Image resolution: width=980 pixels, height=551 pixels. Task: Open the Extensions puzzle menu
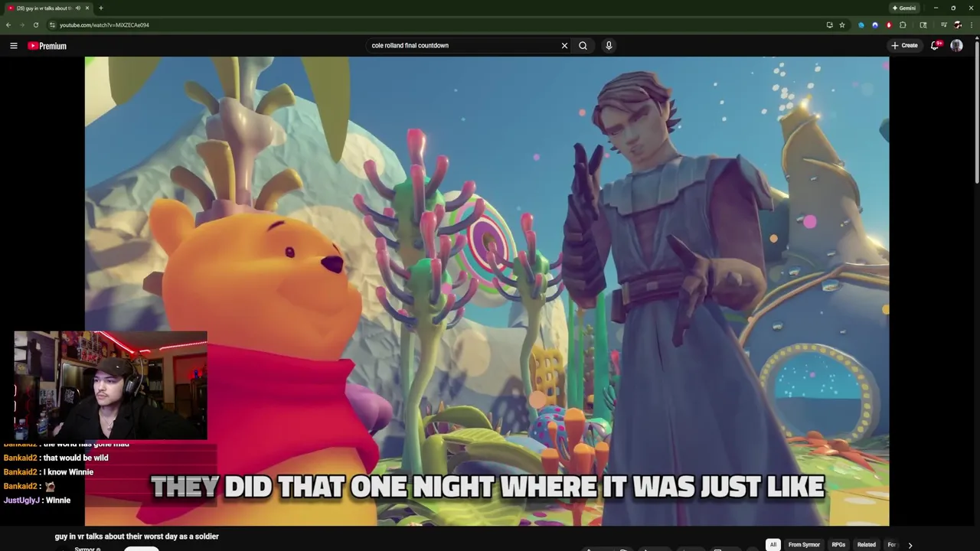tap(903, 24)
